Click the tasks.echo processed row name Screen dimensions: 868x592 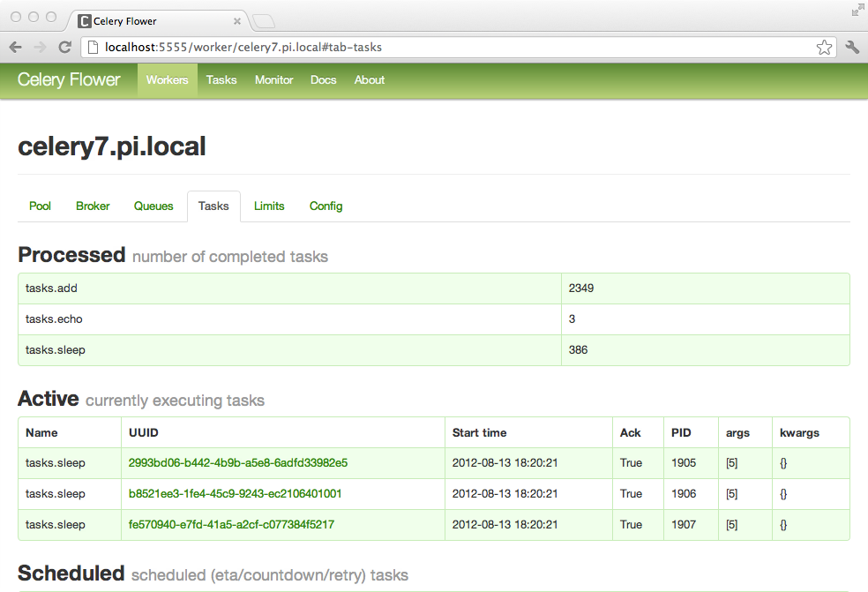54,319
